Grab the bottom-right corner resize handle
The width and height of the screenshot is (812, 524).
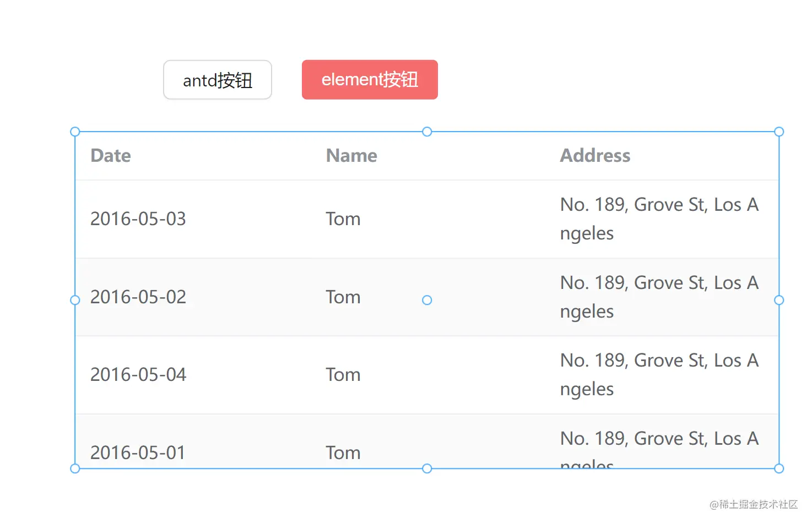point(779,468)
